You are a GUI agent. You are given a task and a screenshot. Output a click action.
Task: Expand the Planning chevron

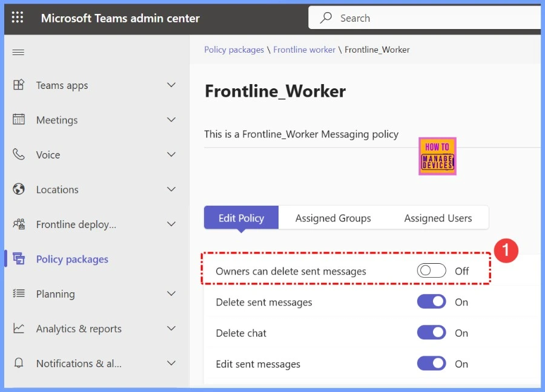(x=171, y=293)
